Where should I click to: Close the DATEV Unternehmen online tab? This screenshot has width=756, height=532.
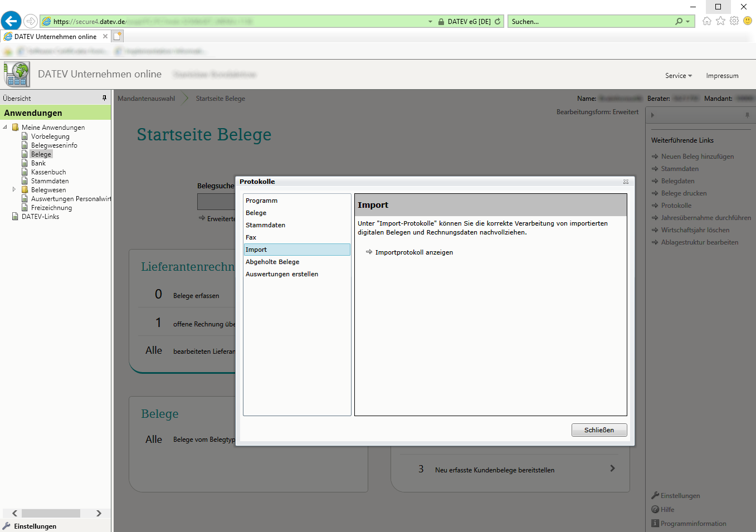(105, 36)
